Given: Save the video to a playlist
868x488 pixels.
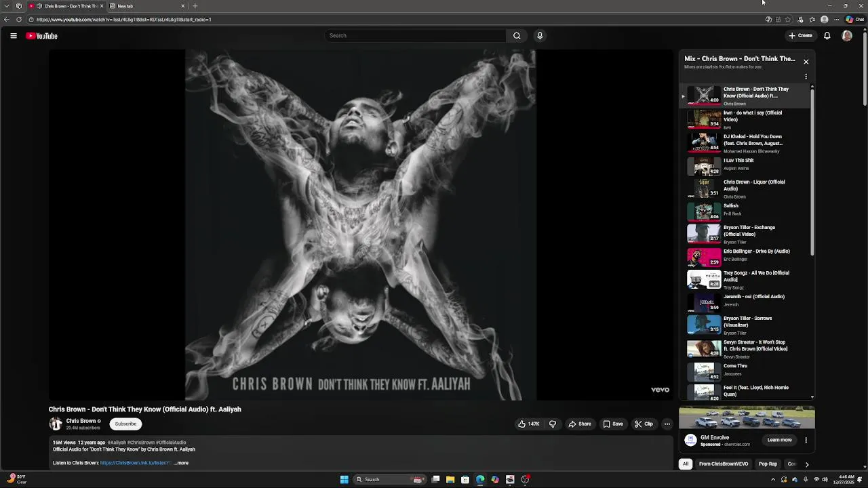Looking at the screenshot, I should [613, 424].
